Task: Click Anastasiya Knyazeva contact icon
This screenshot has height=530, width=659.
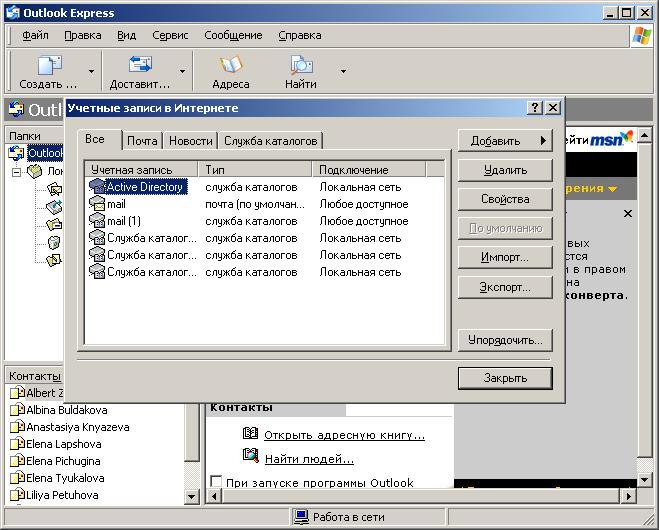Action: (17, 427)
